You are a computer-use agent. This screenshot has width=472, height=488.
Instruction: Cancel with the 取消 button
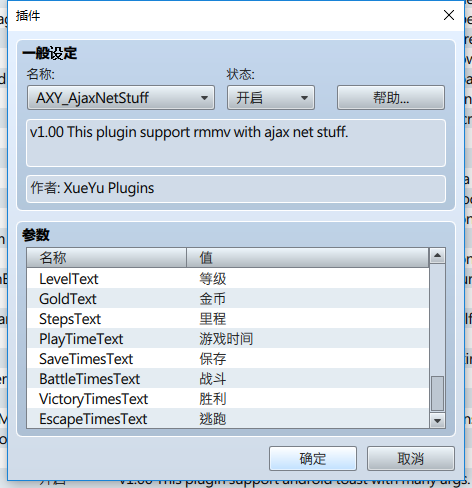411,459
